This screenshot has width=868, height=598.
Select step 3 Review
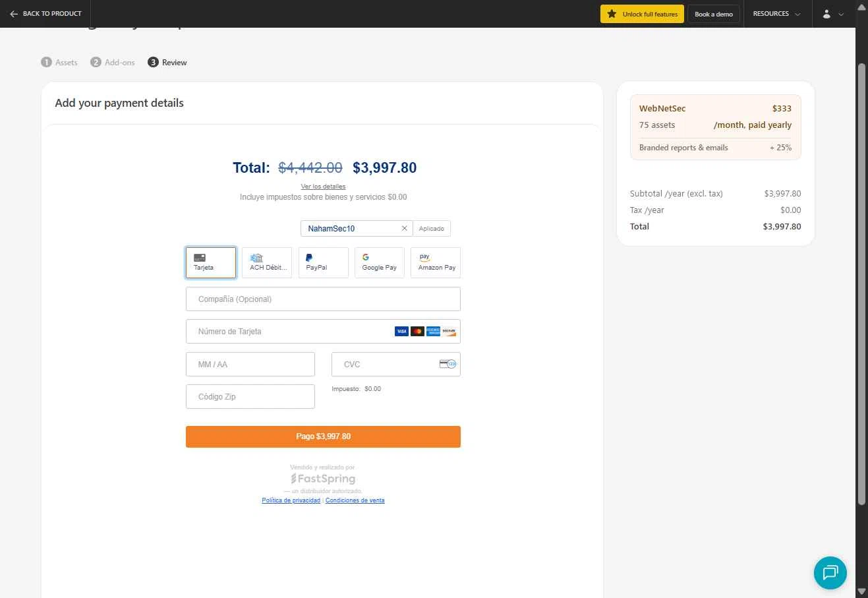tap(167, 63)
